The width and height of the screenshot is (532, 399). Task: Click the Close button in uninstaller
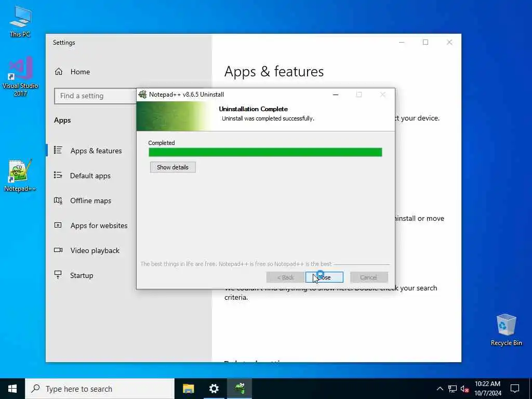(324, 277)
